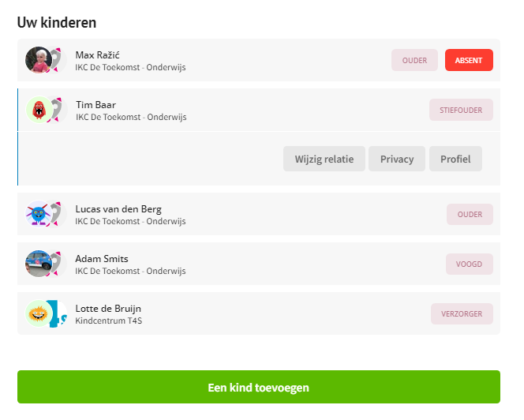
Task: Click the IKC De Toekomst logo beside Max
Action: (x=58, y=60)
